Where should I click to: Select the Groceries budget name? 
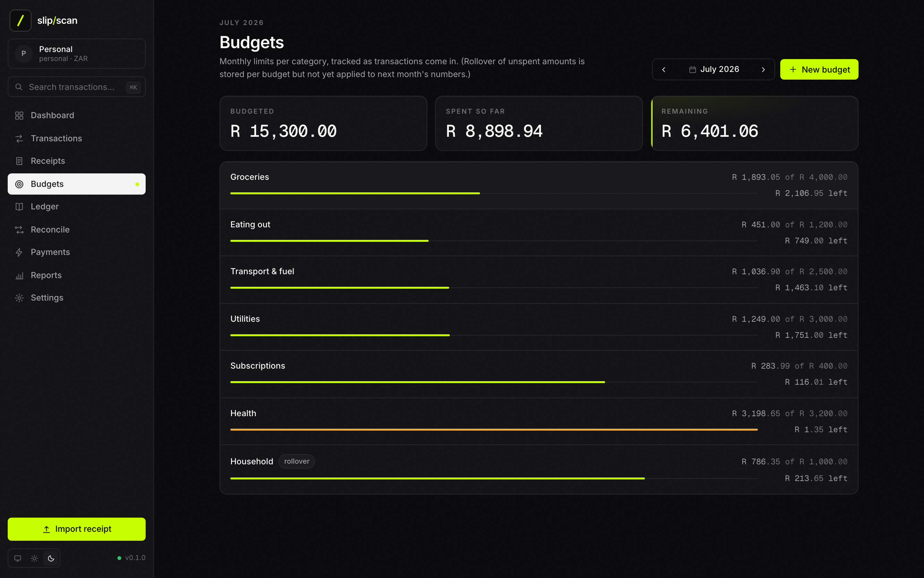coord(249,177)
